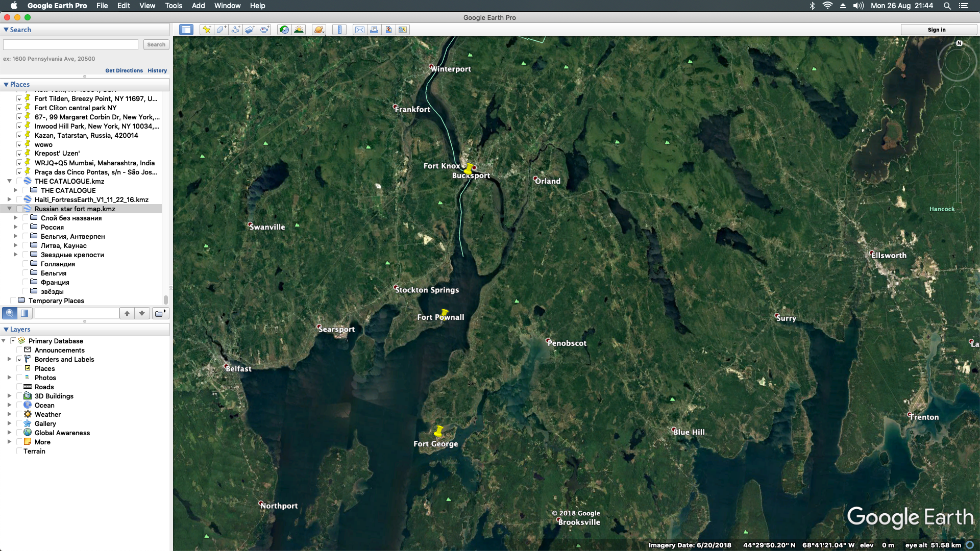Image resolution: width=980 pixels, height=551 pixels.
Task: Open the ruler measurement tool
Action: pyautogui.click(x=339, y=30)
